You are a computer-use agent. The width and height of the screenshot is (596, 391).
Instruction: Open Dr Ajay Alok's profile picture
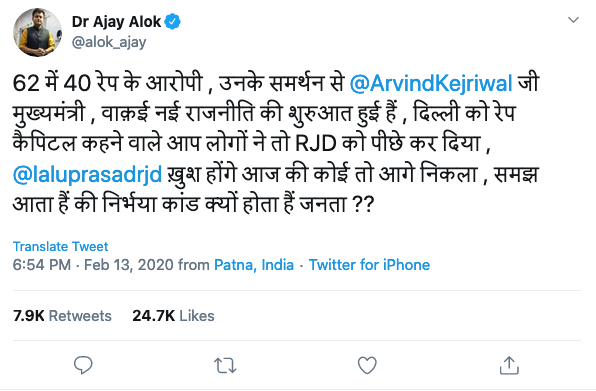coord(37,32)
